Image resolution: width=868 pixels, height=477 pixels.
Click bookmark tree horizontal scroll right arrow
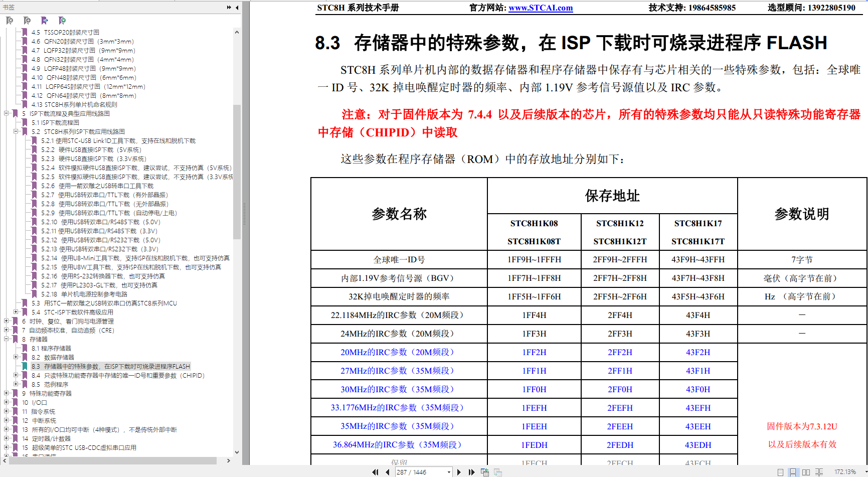click(229, 460)
